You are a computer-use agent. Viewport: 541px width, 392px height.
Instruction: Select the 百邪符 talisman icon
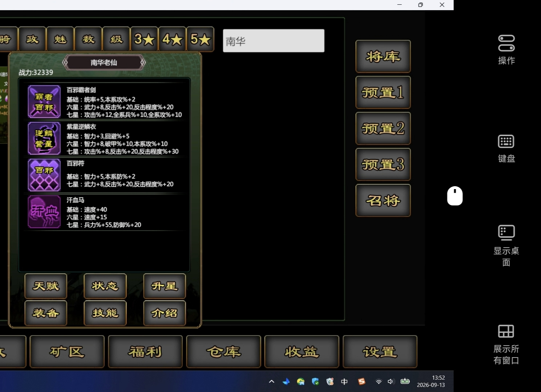pyautogui.click(x=44, y=175)
